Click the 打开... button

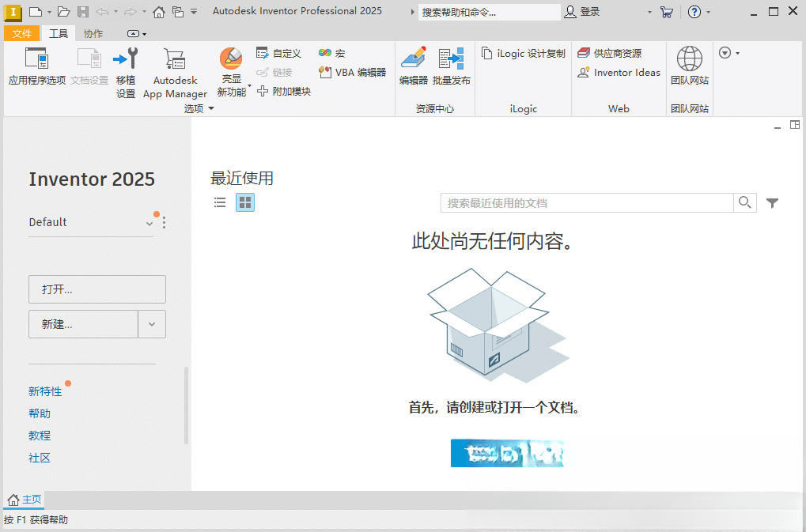[x=97, y=289]
